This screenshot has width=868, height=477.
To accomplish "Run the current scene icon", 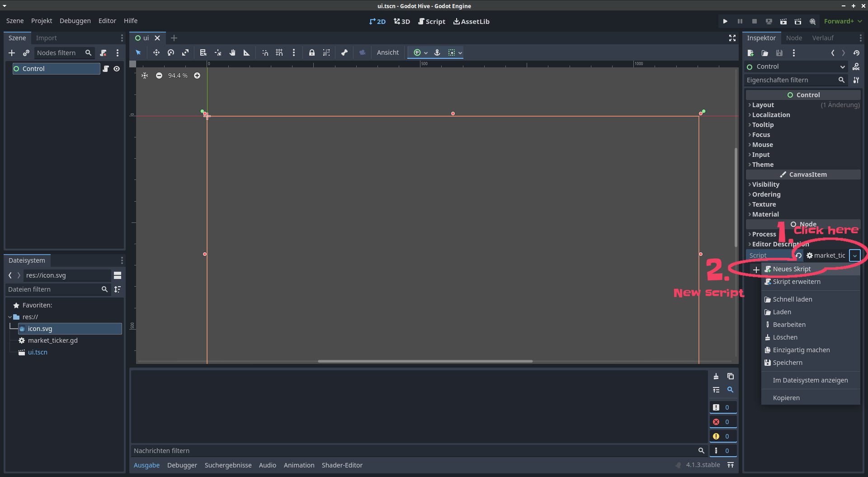I will [783, 21].
